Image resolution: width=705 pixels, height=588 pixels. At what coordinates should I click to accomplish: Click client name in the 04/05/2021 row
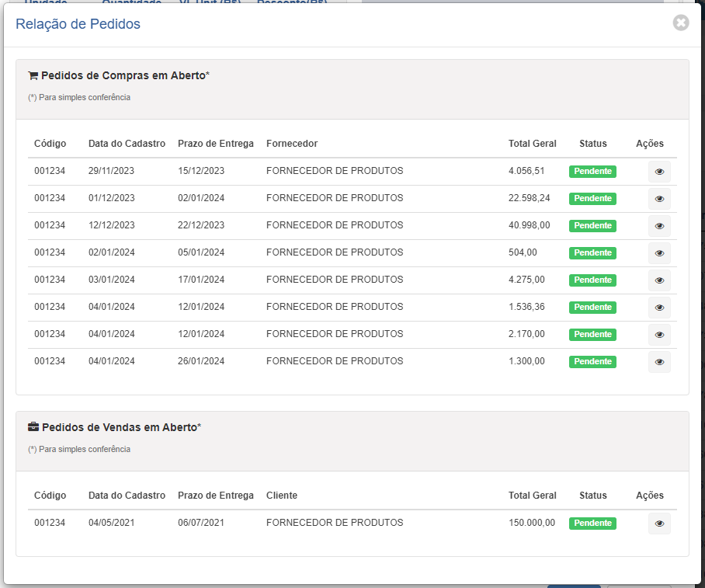tap(335, 523)
